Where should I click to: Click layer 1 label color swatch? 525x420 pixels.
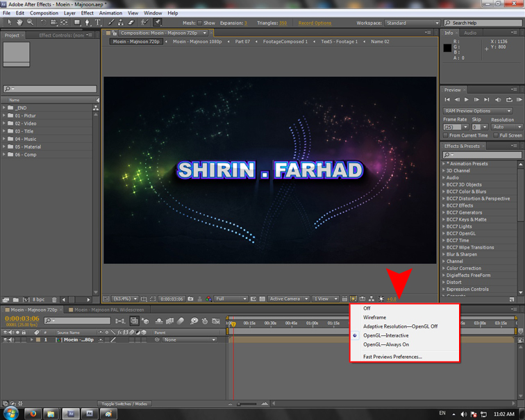(x=38, y=339)
